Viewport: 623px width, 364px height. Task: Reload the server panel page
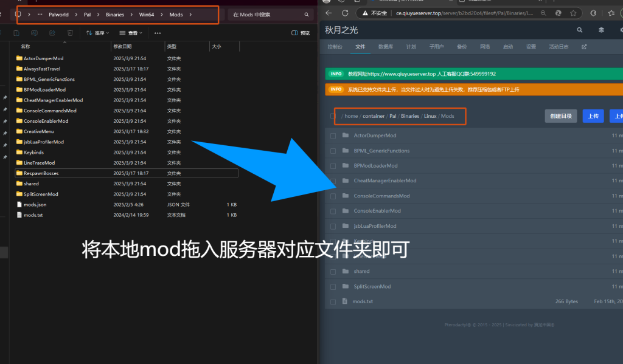[345, 13]
